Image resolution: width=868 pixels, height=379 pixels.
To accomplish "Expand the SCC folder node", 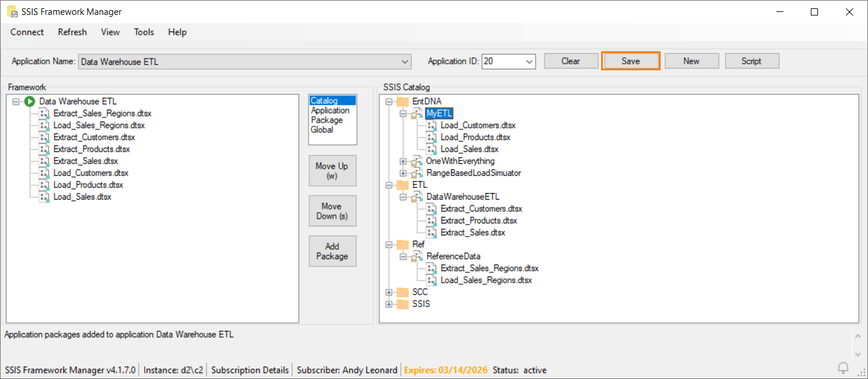I will [x=389, y=292].
